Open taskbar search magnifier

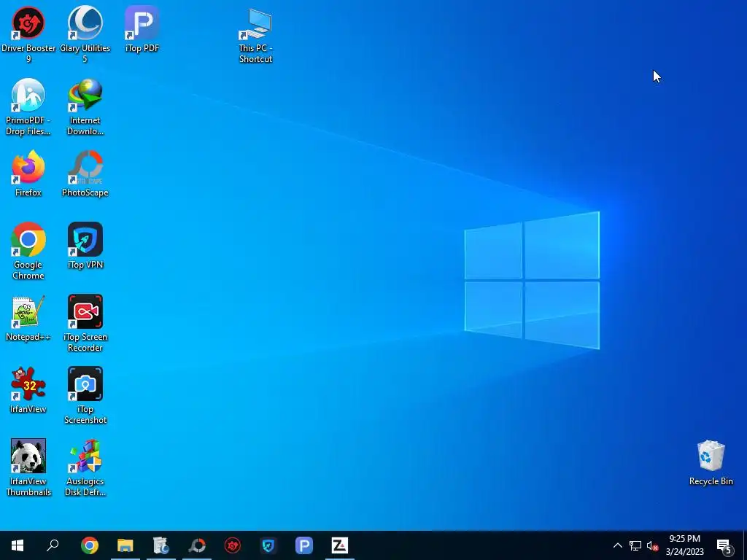tap(53, 545)
